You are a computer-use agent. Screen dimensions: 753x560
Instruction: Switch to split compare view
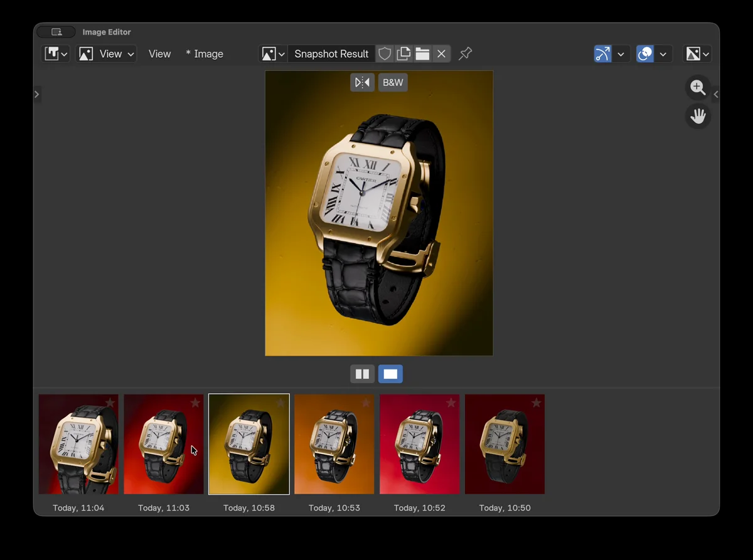click(x=362, y=374)
